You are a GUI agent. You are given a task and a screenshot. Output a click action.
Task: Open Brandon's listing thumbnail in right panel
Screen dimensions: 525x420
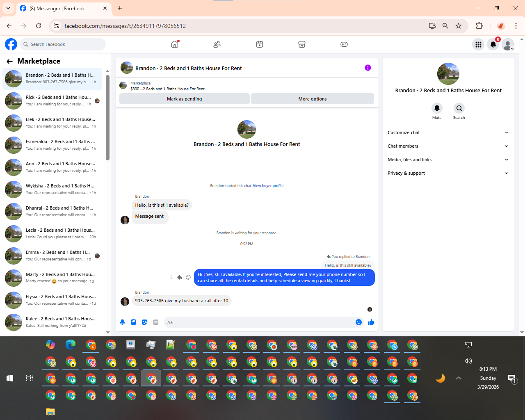(448, 74)
